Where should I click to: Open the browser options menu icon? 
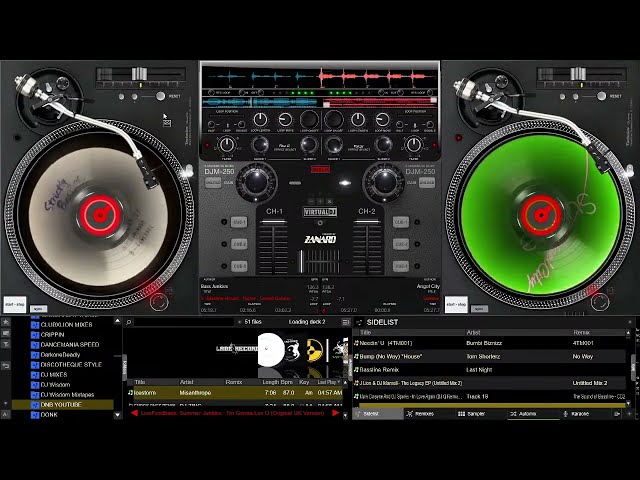[346, 322]
